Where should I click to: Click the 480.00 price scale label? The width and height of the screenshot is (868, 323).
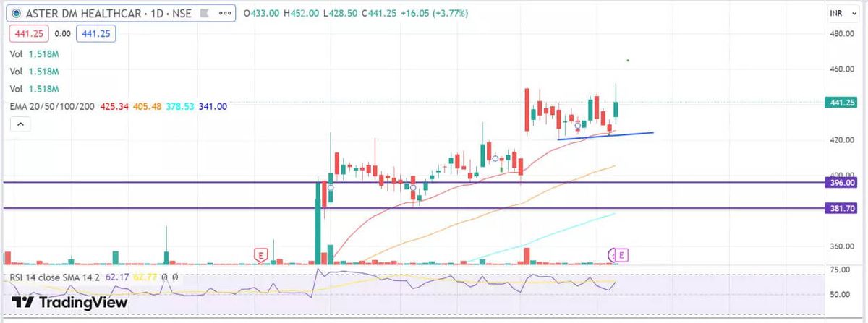pyautogui.click(x=843, y=34)
